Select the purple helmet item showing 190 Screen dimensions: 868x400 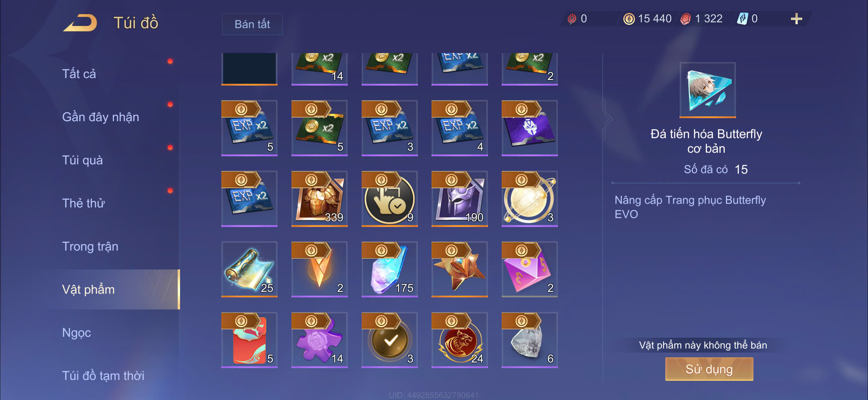tap(459, 198)
